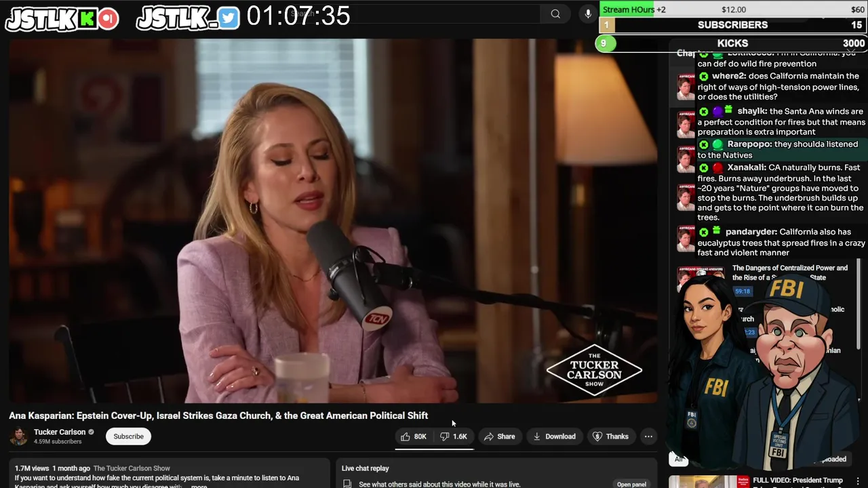Click the KICKS 3000 goal bar
The image size is (868, 488).
click(733, 43)
